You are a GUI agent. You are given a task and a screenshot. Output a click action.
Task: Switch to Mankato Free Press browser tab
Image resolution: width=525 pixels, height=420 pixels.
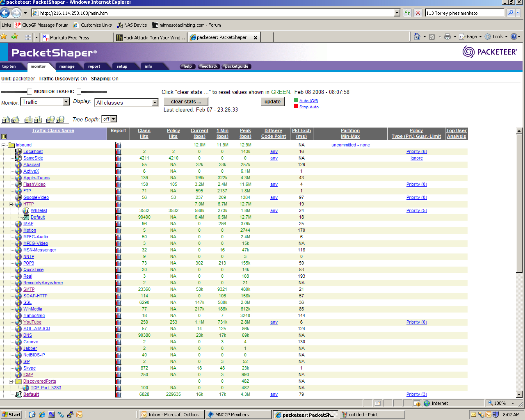(x=78, y=38)
